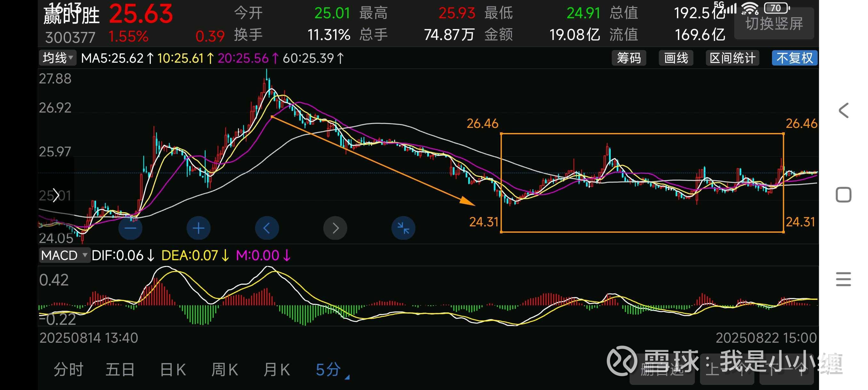Tap the yellow MA 10:25.61 value

pos(185,58)
